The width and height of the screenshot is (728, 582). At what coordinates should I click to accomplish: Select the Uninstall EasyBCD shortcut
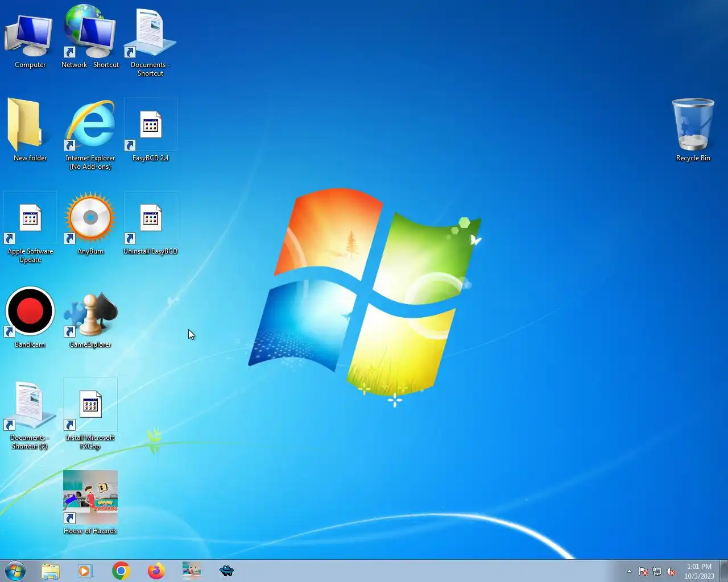tap(151, 223)
